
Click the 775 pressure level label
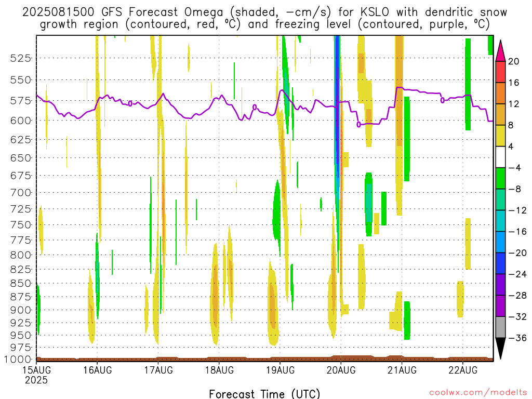20,240
